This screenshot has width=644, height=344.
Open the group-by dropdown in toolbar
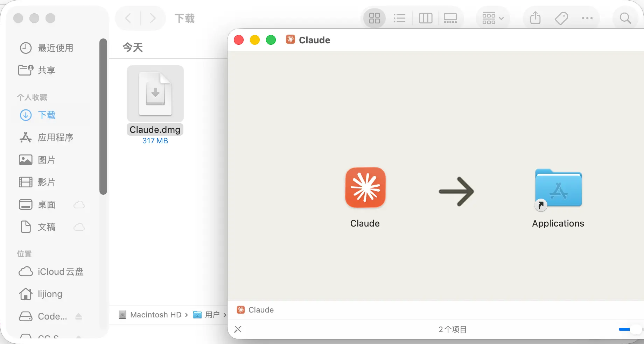click(492, 18)
